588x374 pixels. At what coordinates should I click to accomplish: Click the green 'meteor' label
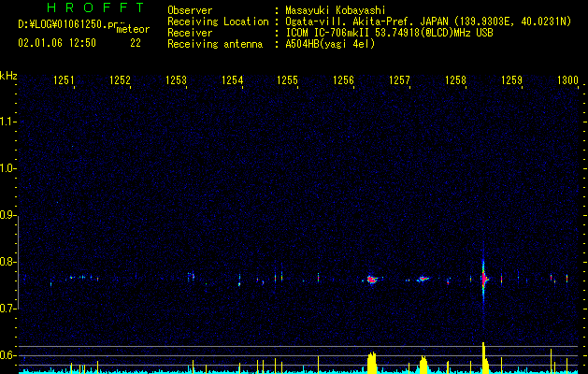pos(133,29)
